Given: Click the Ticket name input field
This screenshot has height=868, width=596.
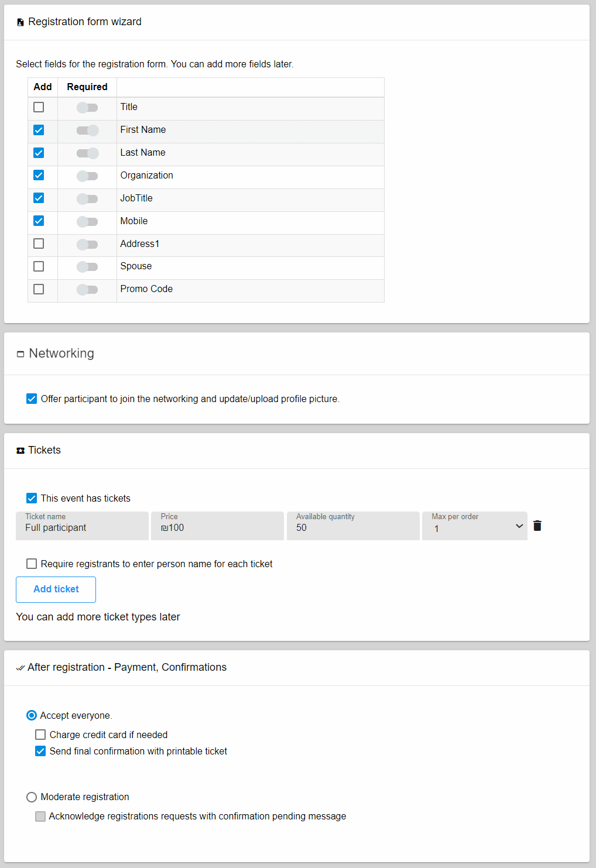Looking at the screenshot, I should [x=82, y=526].
